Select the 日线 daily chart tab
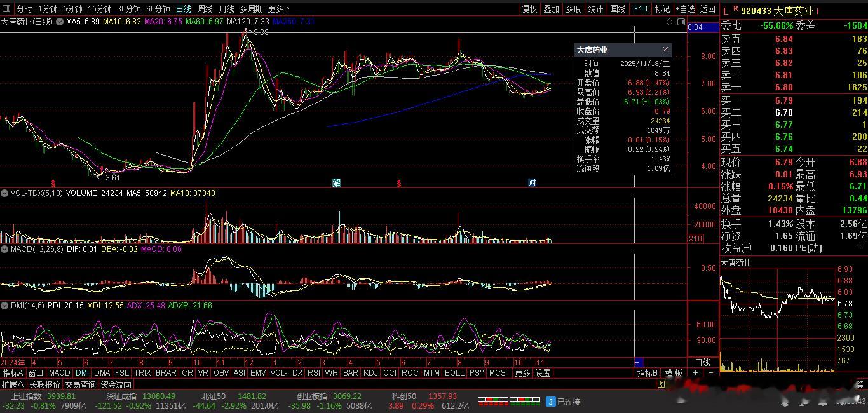The height and width of the screenshot is (413, 868). pyautogui.click(x=184, y=9)
